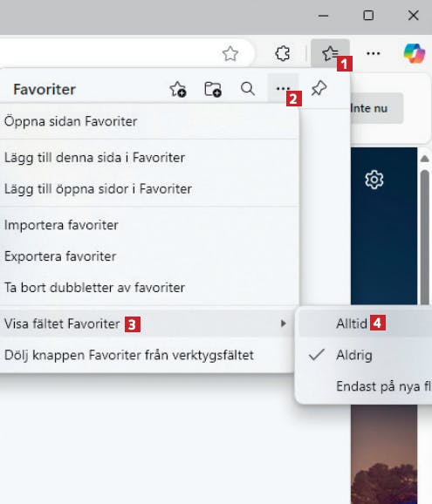This screenshot has height=504, width=432.
Task: Open Copilot colorful icon
Action: coord(415,53)
